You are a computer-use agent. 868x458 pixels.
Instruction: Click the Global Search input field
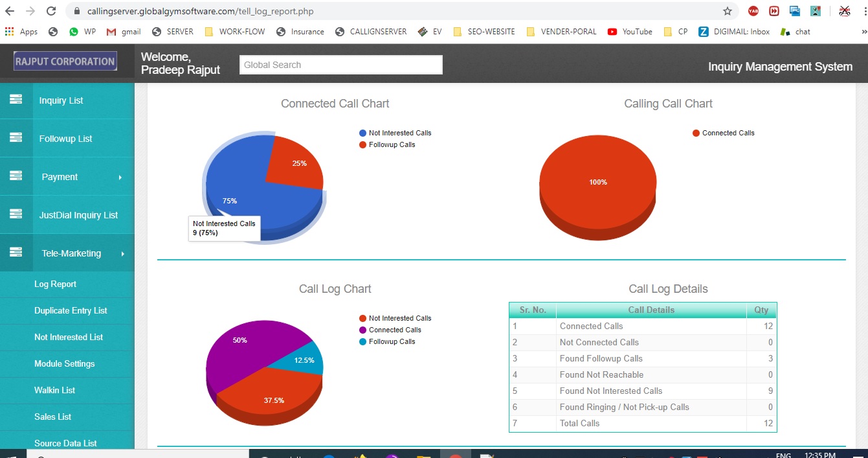[340, 65]
